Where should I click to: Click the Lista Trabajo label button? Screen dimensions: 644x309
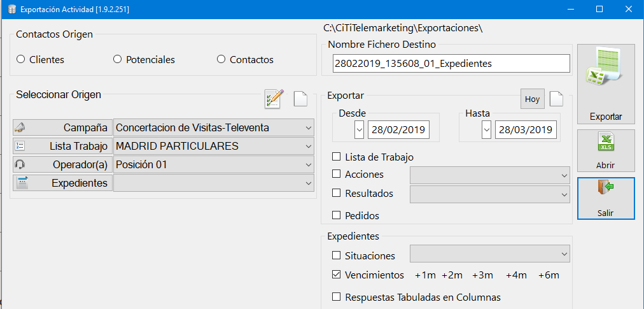pyautogui.click(x=62, y=146)
